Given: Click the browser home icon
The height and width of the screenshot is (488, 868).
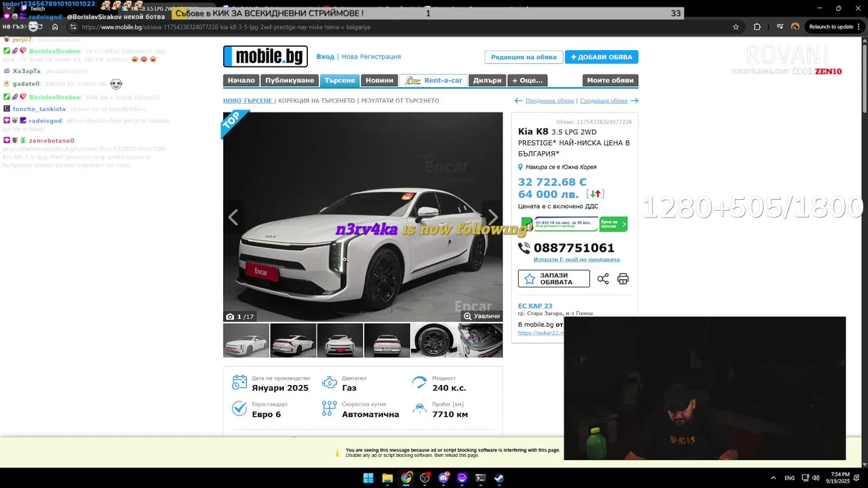Looking at the screenshot, I should pos(55,27).
